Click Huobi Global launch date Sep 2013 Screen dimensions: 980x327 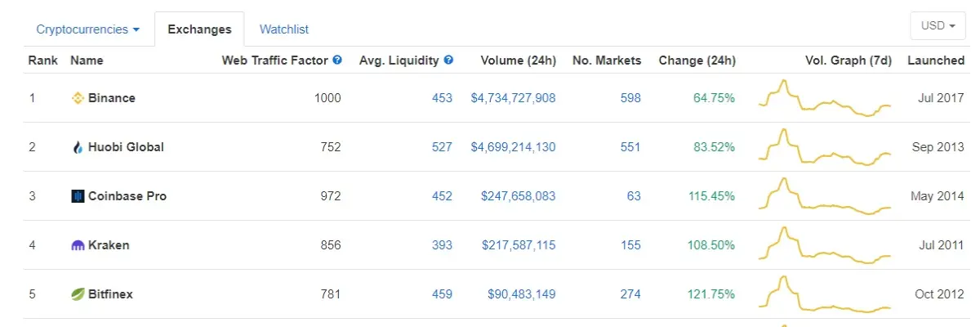(x=938, y=147)
